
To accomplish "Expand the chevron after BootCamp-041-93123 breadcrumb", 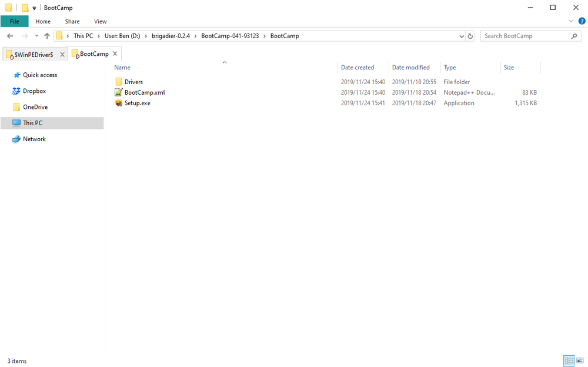I will pyautogui.click(x=265, y=36).
